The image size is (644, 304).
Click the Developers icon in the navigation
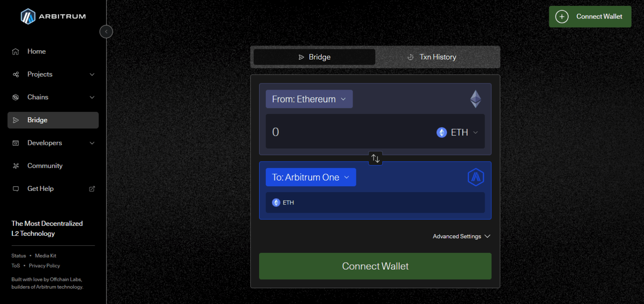(16, 143)
